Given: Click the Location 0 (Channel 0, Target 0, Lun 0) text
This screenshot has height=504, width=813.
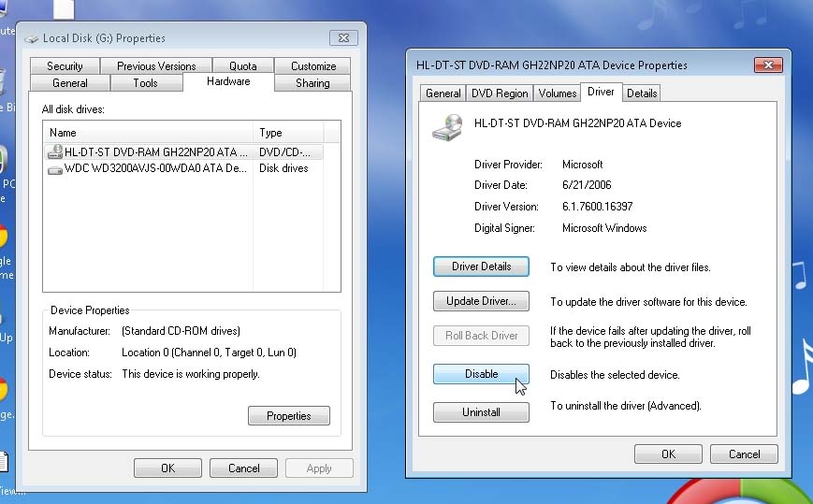Looking at the screenshot, I should pos(209,353).
